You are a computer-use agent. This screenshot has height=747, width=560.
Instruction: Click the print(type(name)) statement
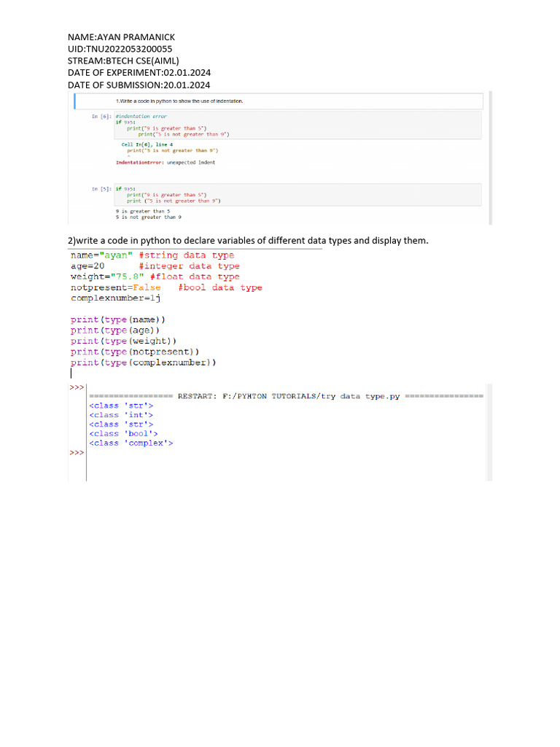[118, 320]
